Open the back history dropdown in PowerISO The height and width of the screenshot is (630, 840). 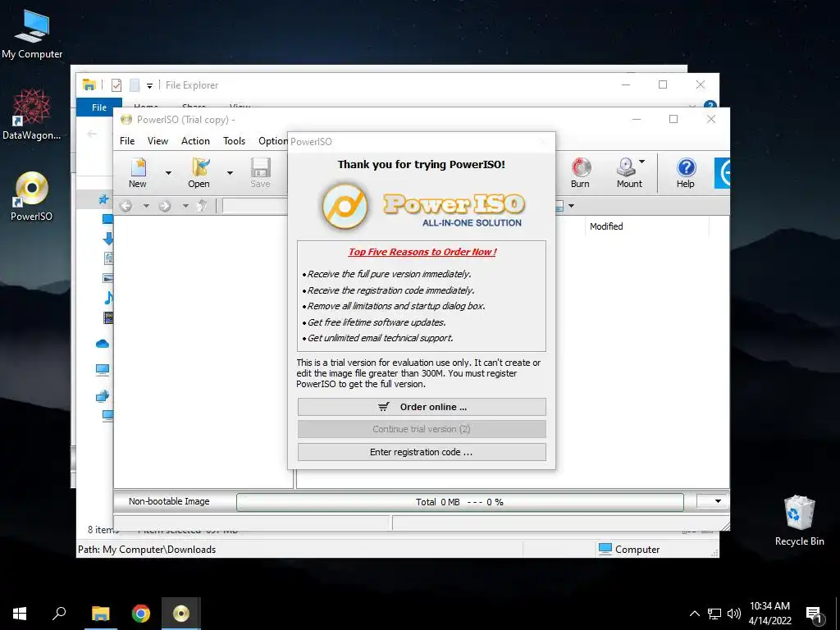[146, 206]
